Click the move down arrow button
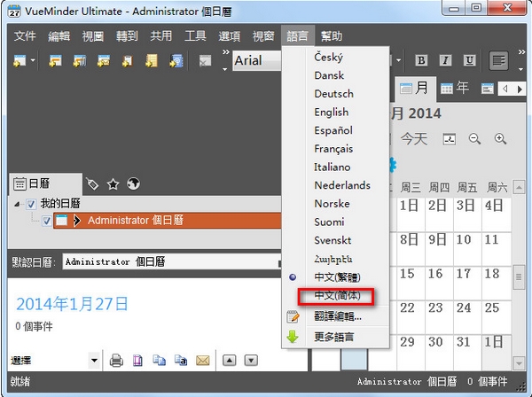This screenshot has width=532, height=397. [251, 361]
